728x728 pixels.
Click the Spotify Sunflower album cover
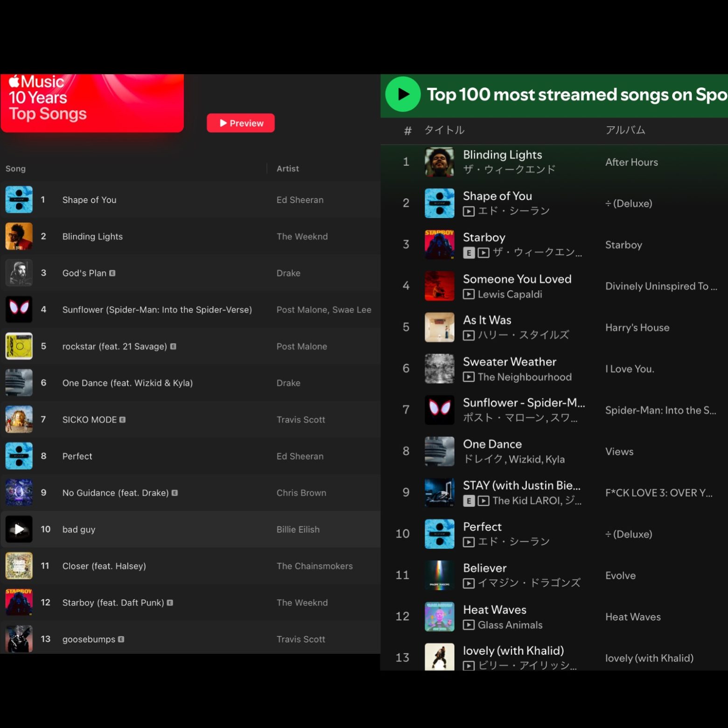(440, 410)
